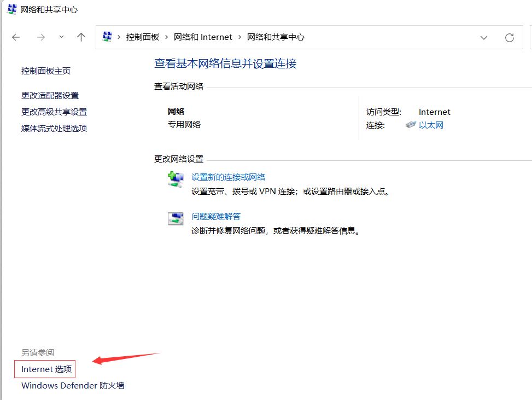Open 控制面板主页 in the sidebar
Viewport: 532px width, 400px height.
pos(46,71)
